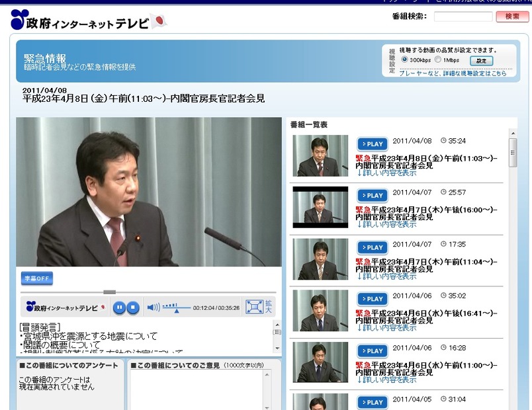
Task: Click the clock icon beside 31:04
Action: click(443, 399)
